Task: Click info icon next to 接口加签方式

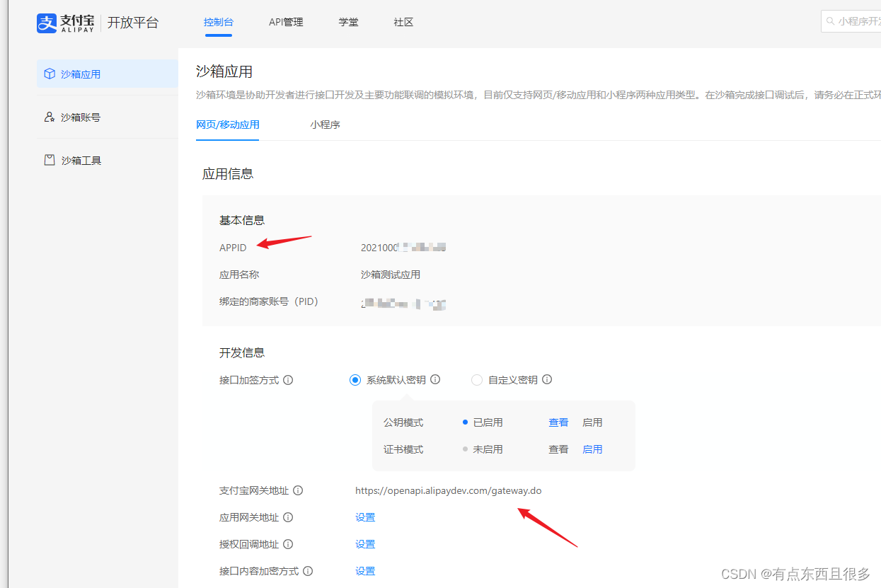Action: (x=288, y=380)
